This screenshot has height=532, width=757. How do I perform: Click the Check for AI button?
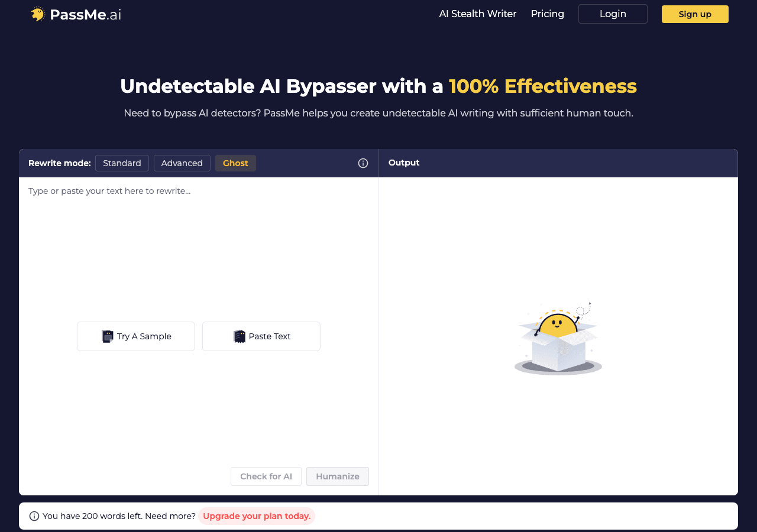pos(266,476)
